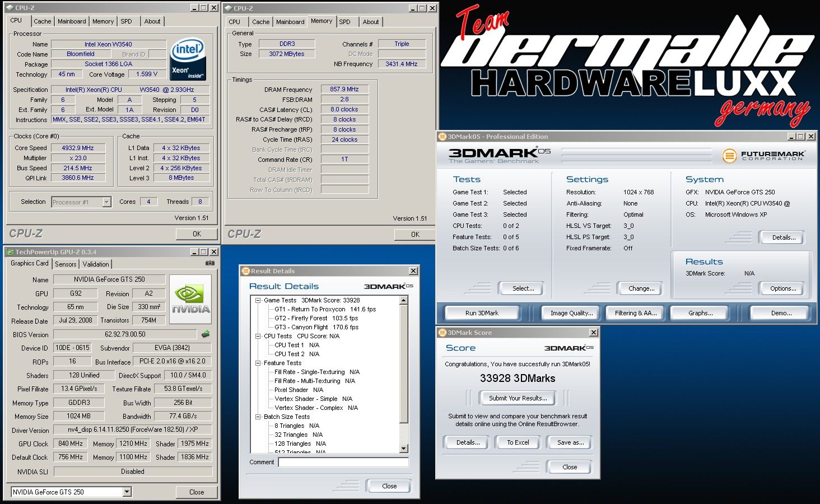Screen dimensions: 820x504
Task: Close the Result Details window with X
Action: click(413, 271)
